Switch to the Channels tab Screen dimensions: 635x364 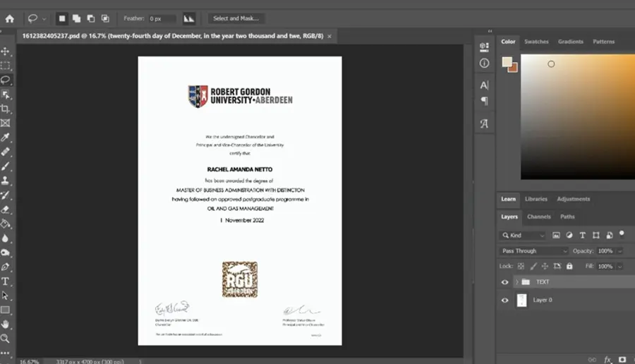(538, 217)
